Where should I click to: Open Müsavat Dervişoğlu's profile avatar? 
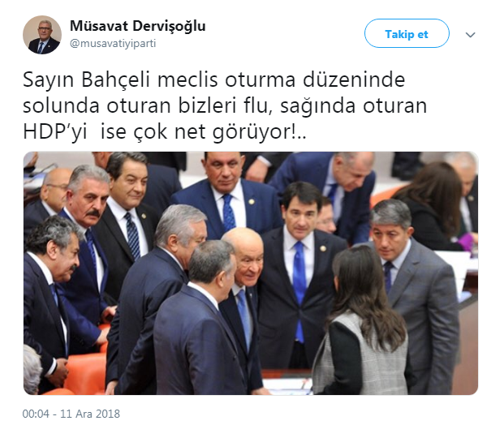pos(42,35)
